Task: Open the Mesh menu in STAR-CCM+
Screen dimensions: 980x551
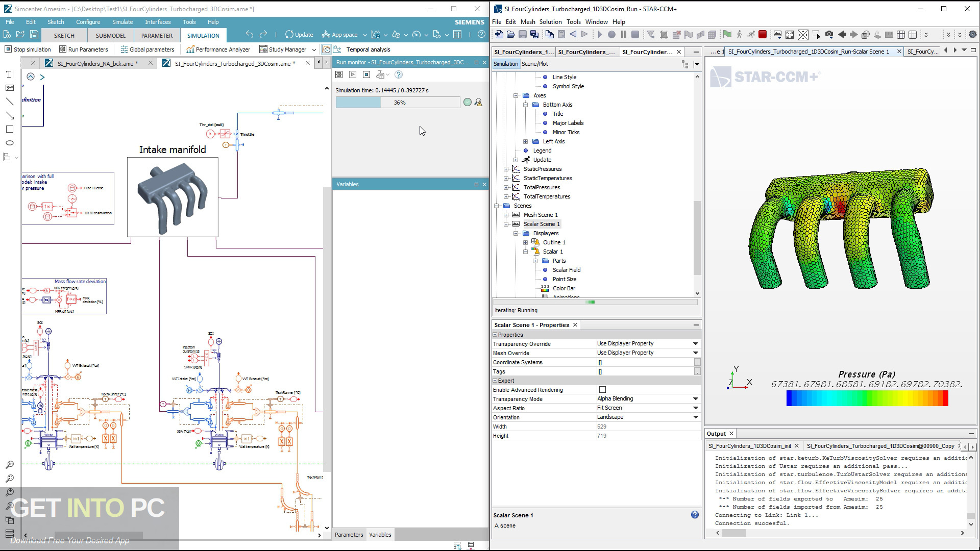Action: pyautogui.click(x=528, y=22)
